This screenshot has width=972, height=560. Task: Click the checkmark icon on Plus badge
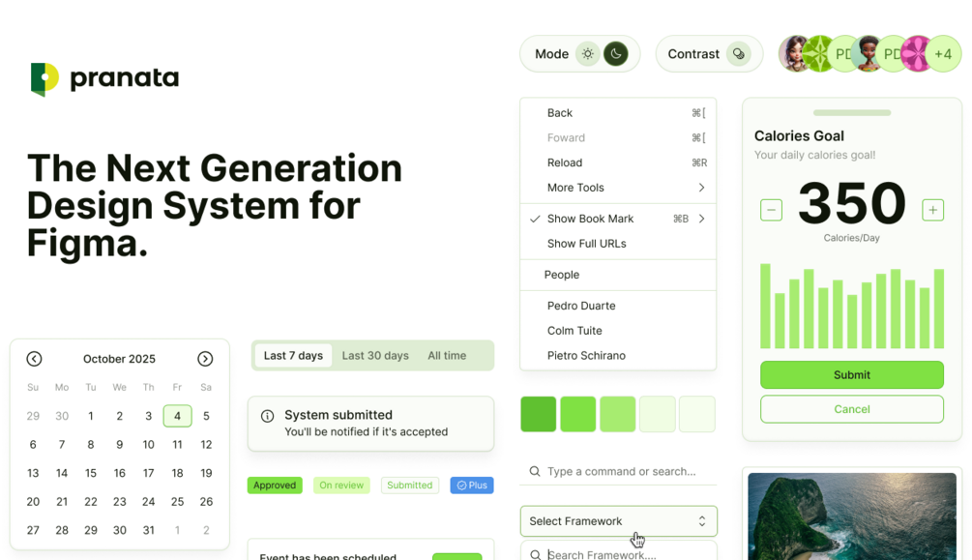[461, 485]
